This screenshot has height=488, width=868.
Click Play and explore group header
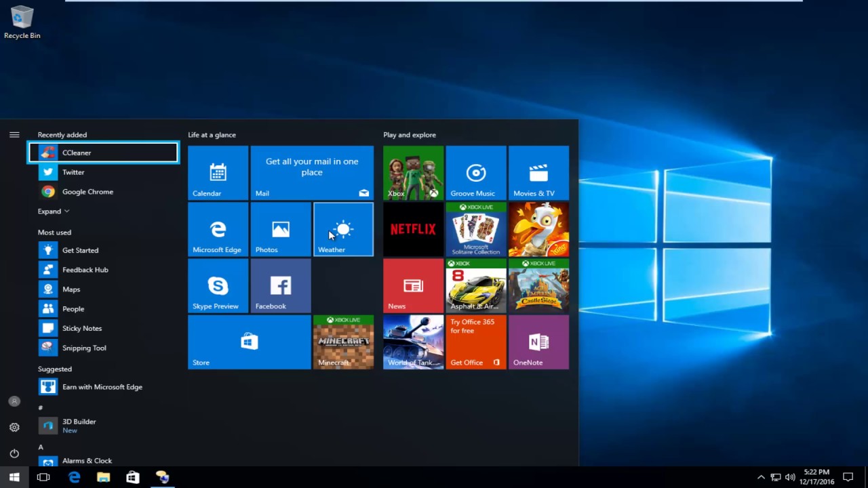[x=410, y=135]
